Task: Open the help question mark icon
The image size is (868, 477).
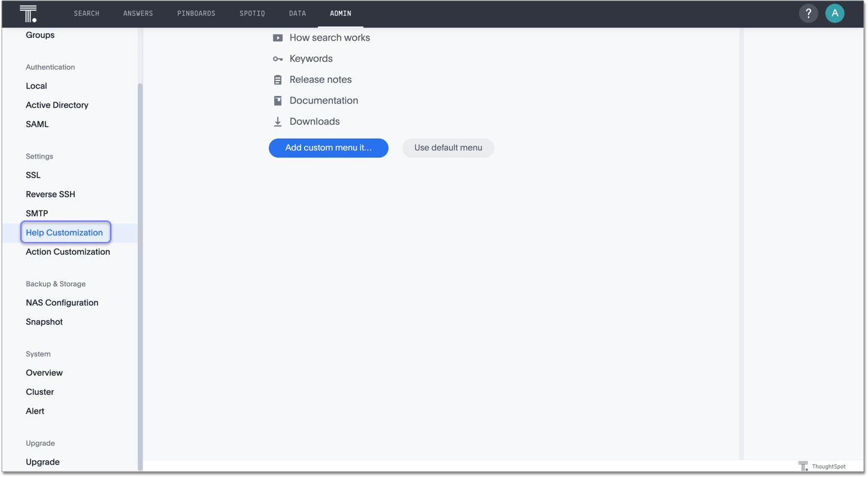Action: point(808,13)
